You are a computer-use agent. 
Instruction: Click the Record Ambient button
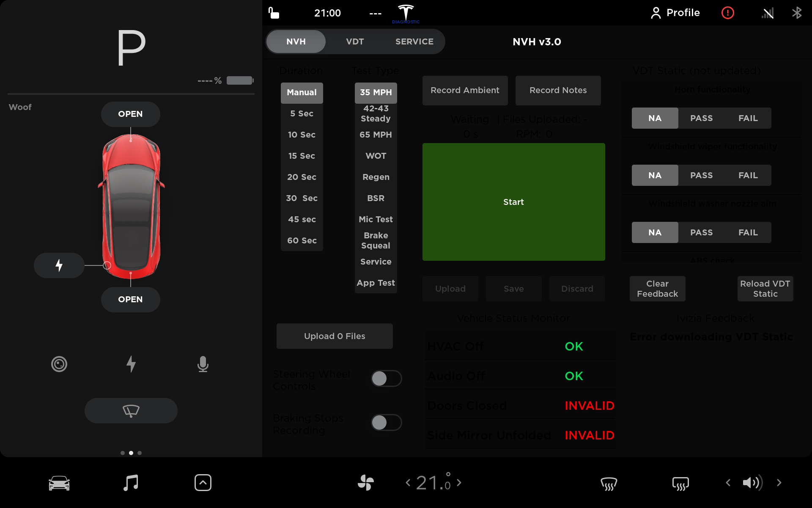point(465,90)
